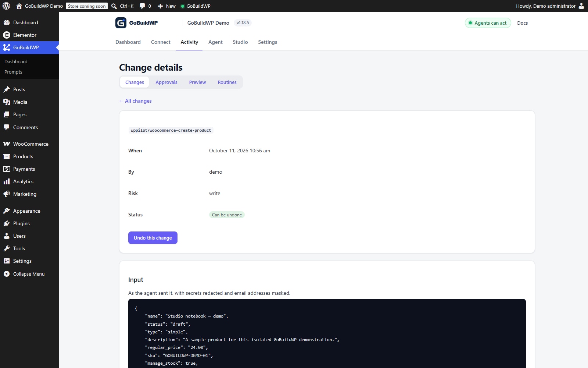Open the Connect tab
The height and width of the screenshot is (368, 588).
click(x=161, y=42)
